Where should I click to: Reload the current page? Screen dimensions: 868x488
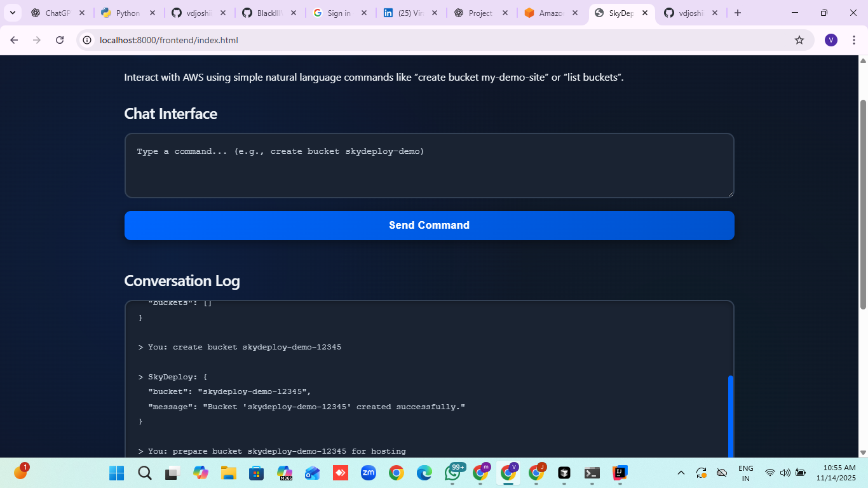pyautogui.click(x=60, y=40)
